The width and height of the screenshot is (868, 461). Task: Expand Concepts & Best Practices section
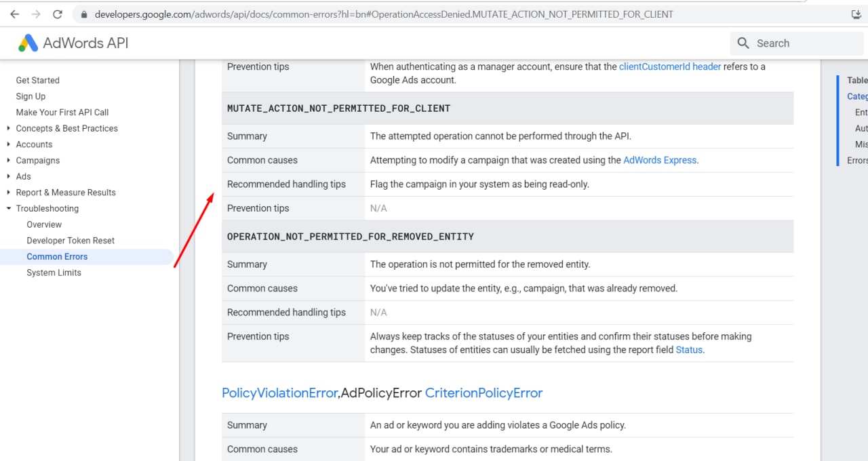8,128
